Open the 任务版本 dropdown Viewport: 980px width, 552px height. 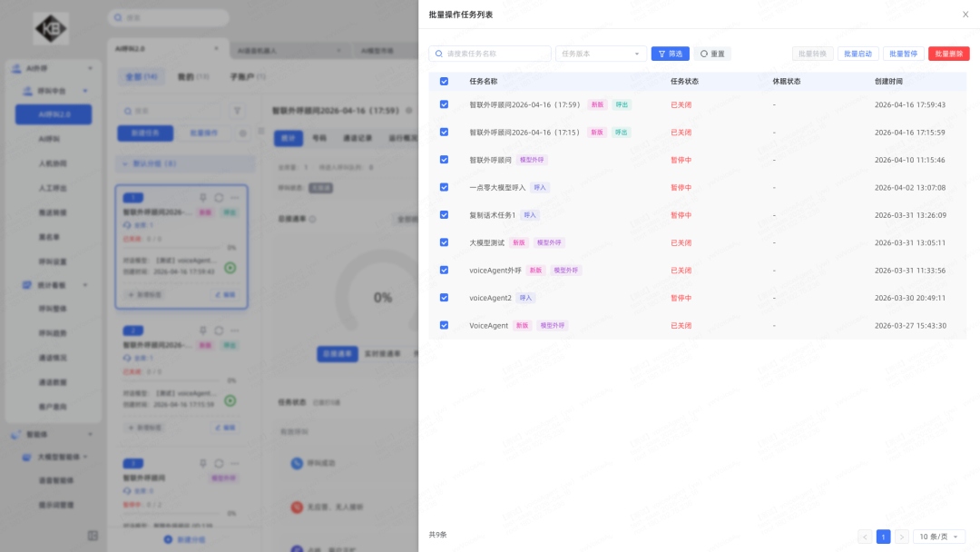601,54
